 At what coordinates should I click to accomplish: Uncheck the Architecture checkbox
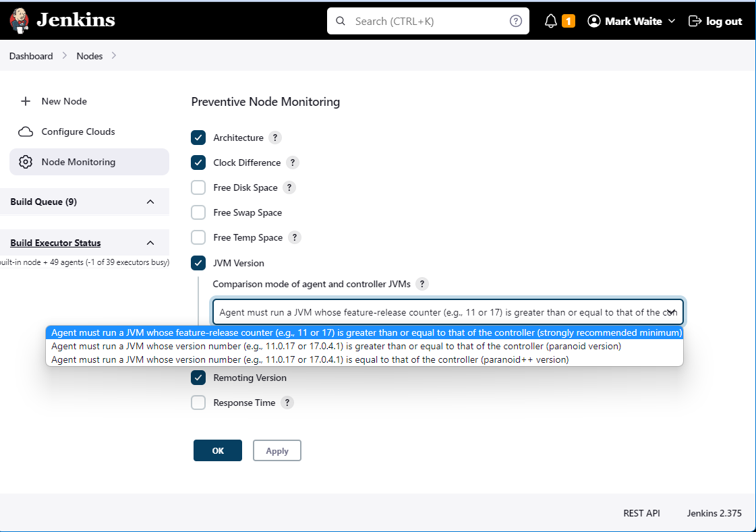[198, 138]
